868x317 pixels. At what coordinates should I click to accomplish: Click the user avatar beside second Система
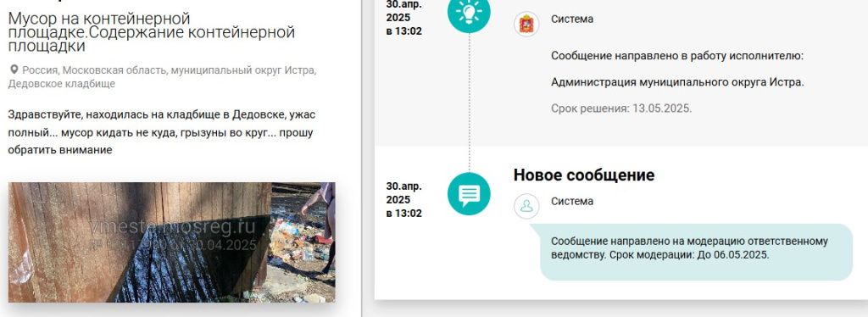point(526,206)
